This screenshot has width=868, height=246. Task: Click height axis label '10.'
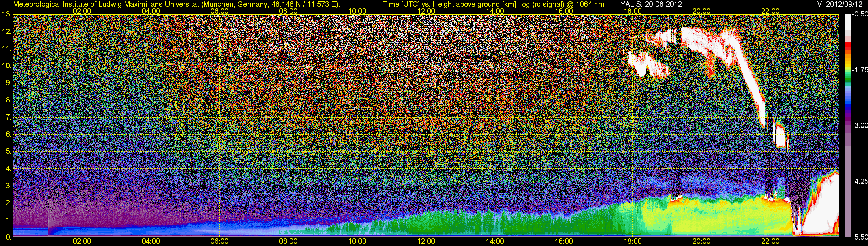7,66
